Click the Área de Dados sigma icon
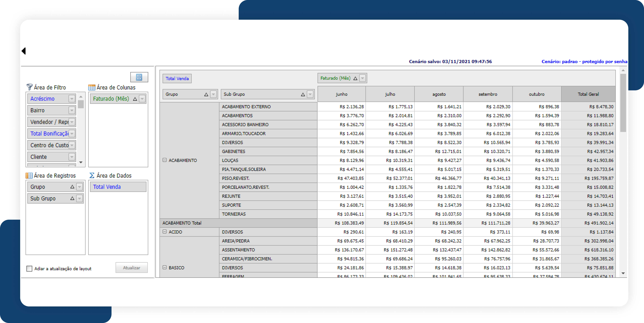The image size is (644, 323). pyautogui.click(x=92, y=175)
